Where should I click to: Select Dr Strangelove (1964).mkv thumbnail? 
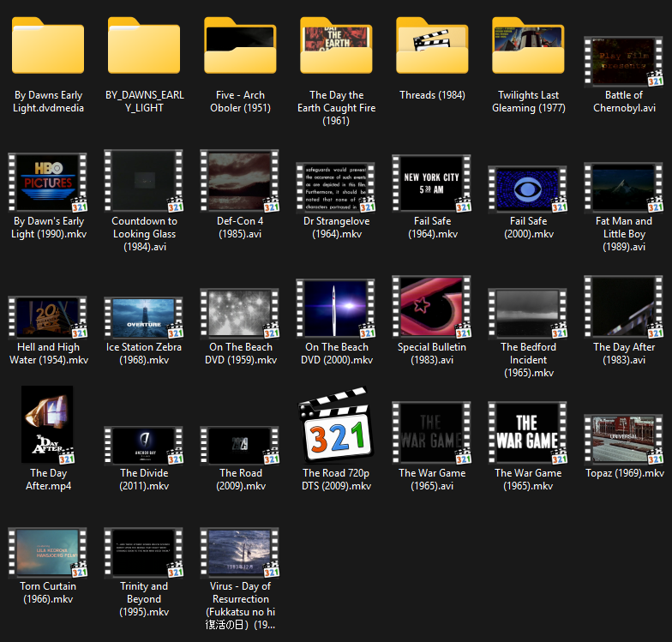click(336, 187)
